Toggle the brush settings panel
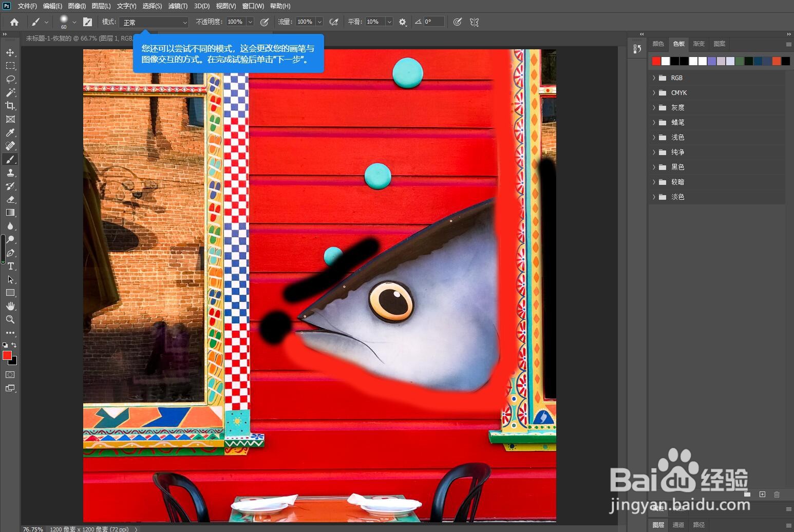 pyautogui.click(x=87, y=22)
